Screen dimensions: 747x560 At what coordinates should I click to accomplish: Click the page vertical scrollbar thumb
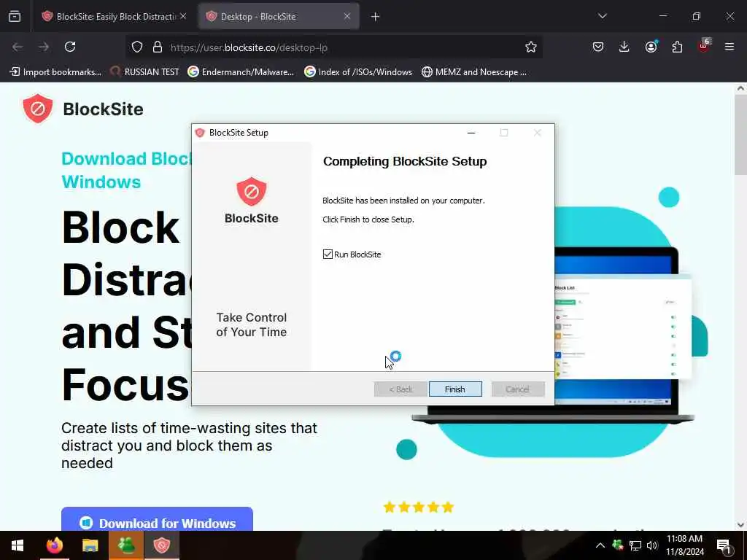coord(740,136)
